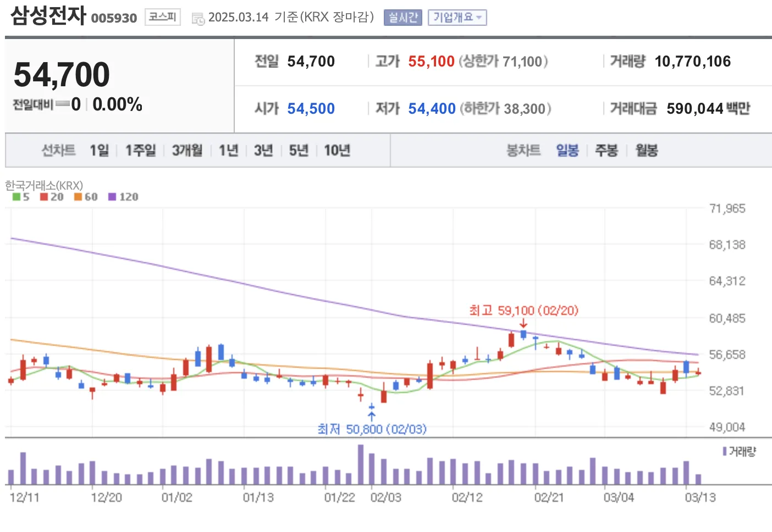Click the 상한가 71,100 upper limit text
Viewport: 772px width, 532px height.
pyautogui.click(x=503, y=61)
